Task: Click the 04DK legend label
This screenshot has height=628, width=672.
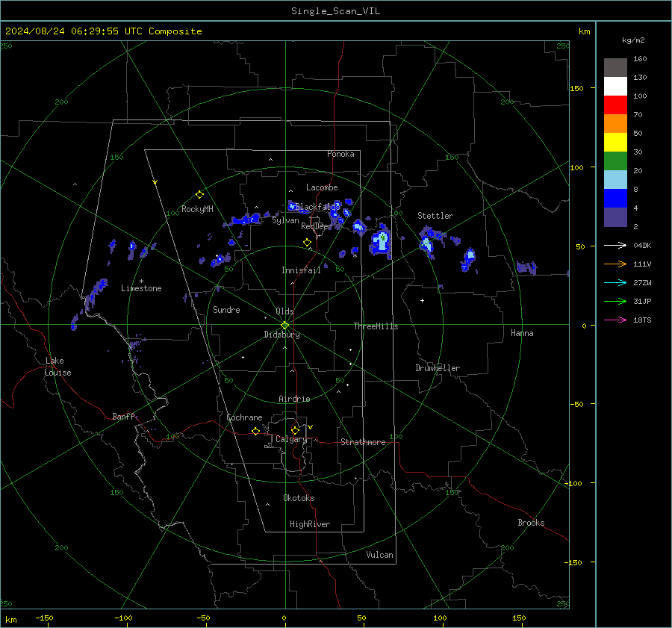Action: [x=642, y=246]
